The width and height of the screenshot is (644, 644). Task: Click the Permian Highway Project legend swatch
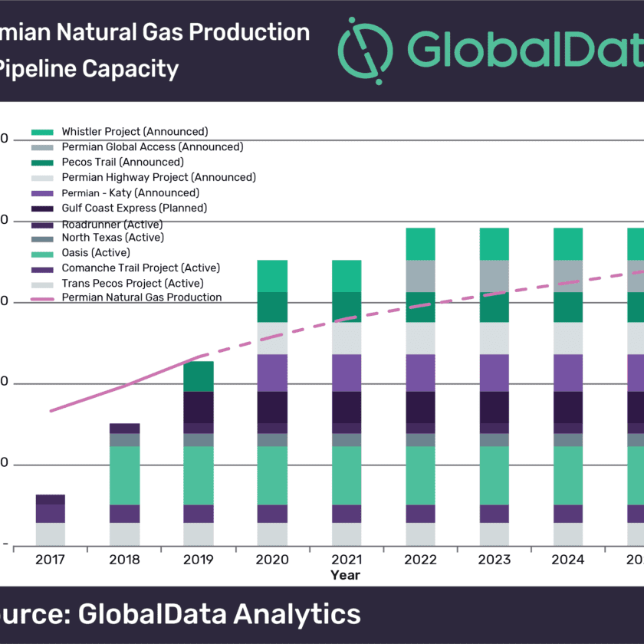click(42, 178)
